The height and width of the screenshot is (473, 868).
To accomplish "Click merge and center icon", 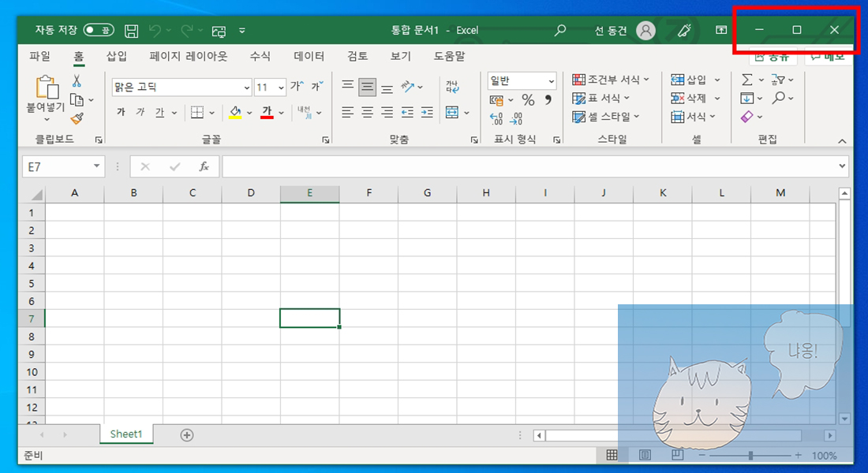I will pos(452,112).
